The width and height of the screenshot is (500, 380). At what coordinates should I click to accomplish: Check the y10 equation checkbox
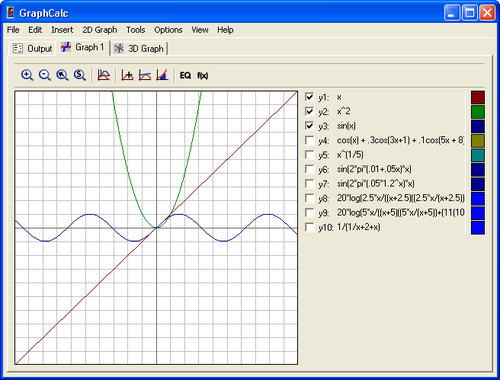pos(309,227)
